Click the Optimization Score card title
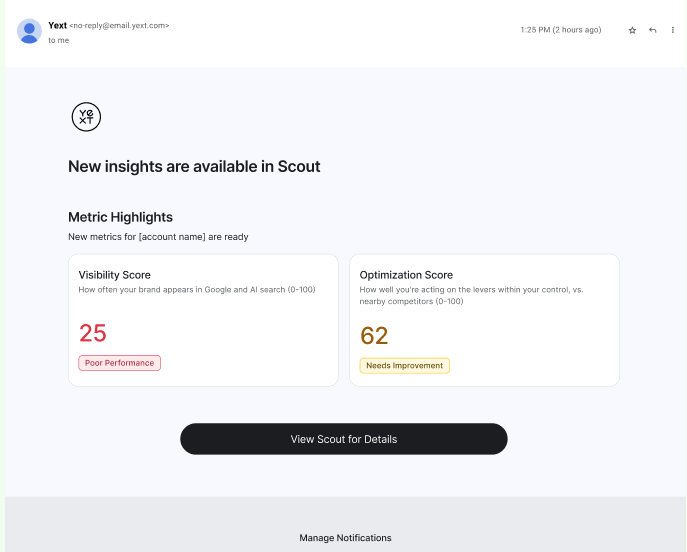This screenshot has width=687, height=552. [x=406, y=275]
